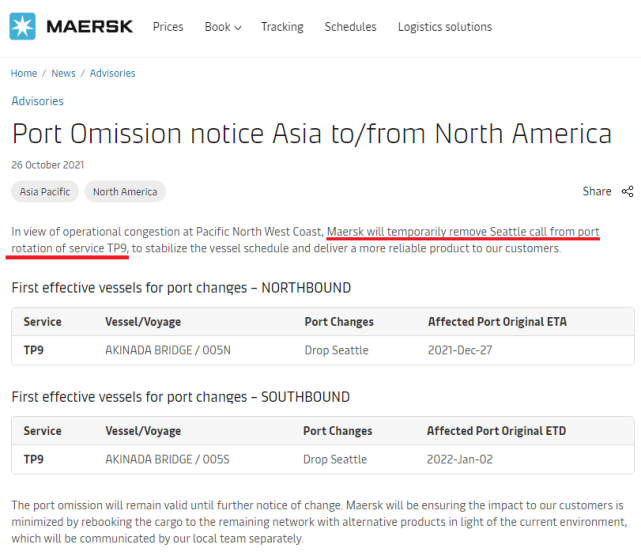
Task: Click the Maersk star logo icon
Action: click(22, 27)
